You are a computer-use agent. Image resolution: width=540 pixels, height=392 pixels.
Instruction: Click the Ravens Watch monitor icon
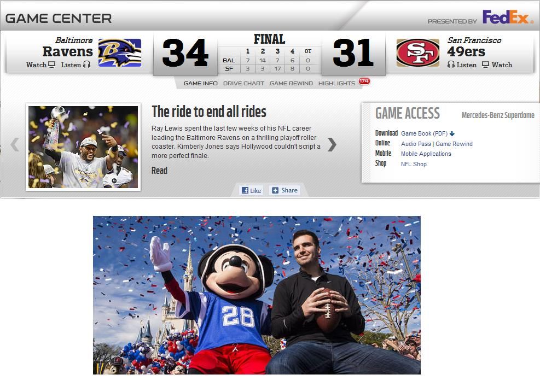point(51,65)
